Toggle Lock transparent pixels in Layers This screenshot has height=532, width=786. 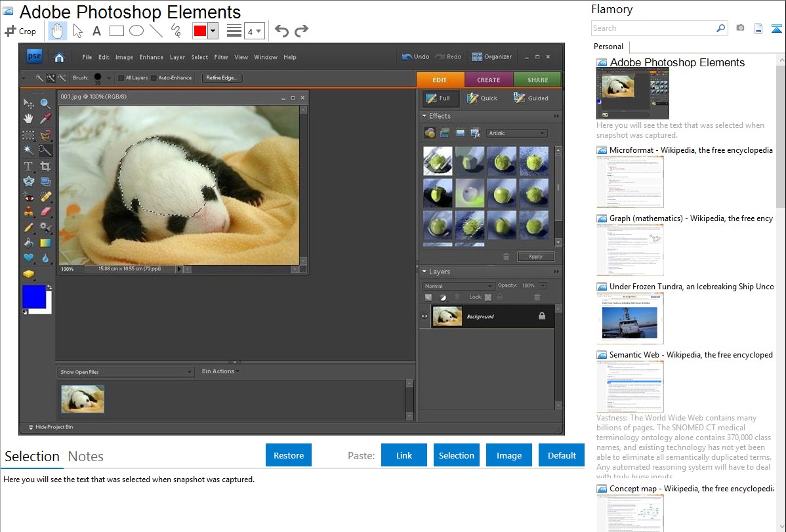coord(488,297)
